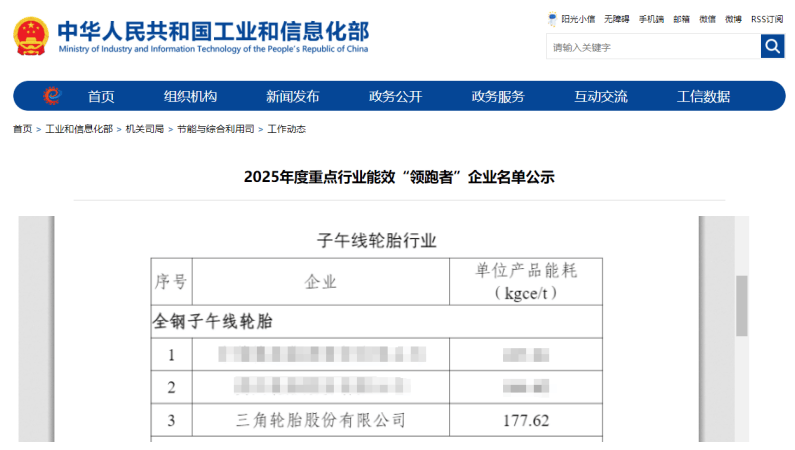Go to the 新闻发布 section
Image resolution: width=795 pixels, height=450 pixels.
(292, 97)
